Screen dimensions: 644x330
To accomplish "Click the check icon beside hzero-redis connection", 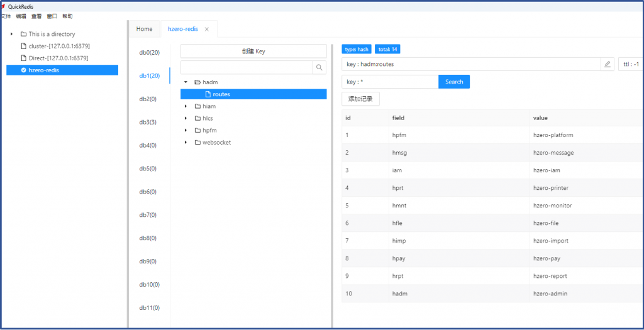I will point(23,70).
